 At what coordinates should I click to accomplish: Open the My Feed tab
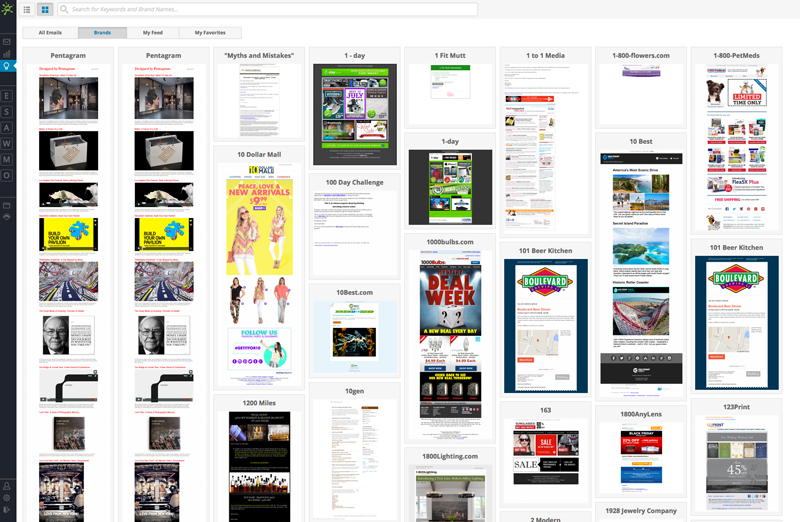(153, 33)
